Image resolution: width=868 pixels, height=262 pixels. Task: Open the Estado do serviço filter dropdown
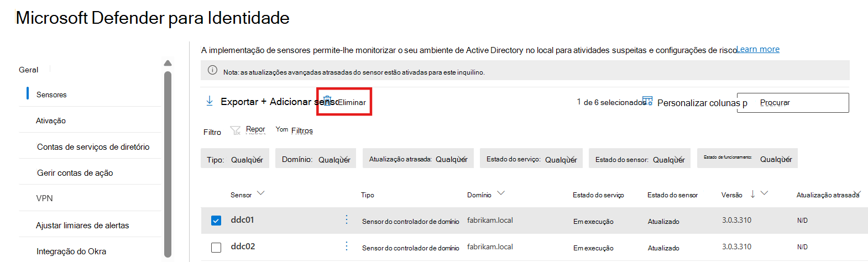coord(532,159)
